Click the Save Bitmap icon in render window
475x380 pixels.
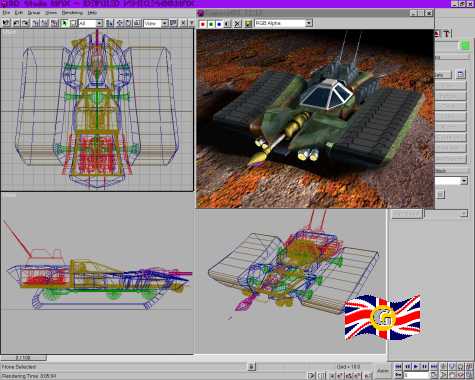point(248,23)
